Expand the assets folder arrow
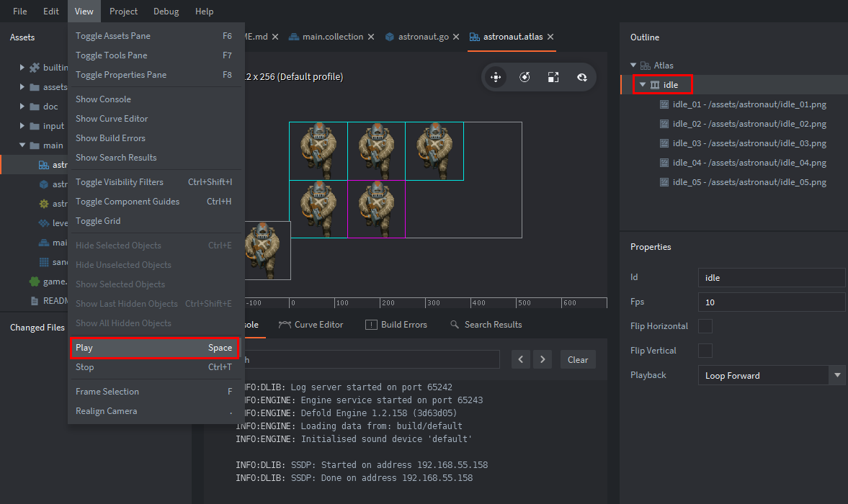The height and width of the screenshot is (504, 848). pyautogui.click(x=22, y=87)
